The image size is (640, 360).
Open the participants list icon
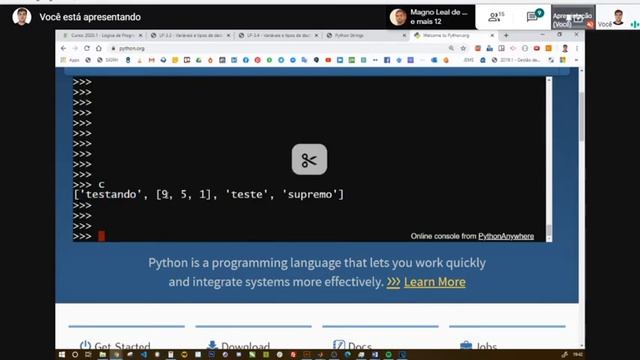(496, 17)
